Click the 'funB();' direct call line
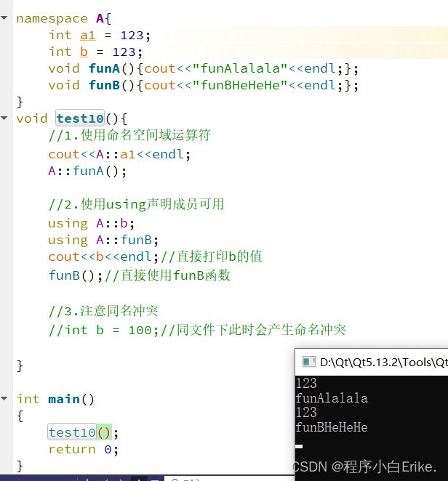The width and height of the screenshot is (448, 481). tap(75, 275)
